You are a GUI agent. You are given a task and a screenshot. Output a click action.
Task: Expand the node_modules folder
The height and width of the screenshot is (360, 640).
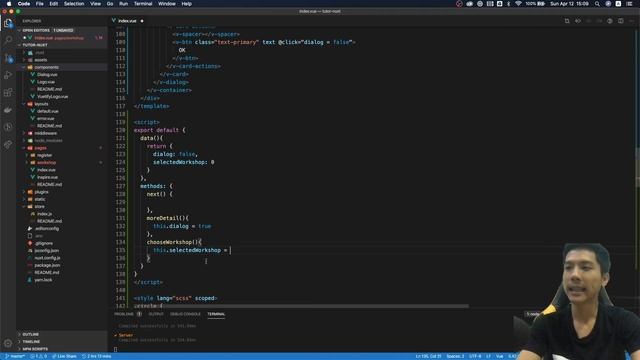click(24, 140)
